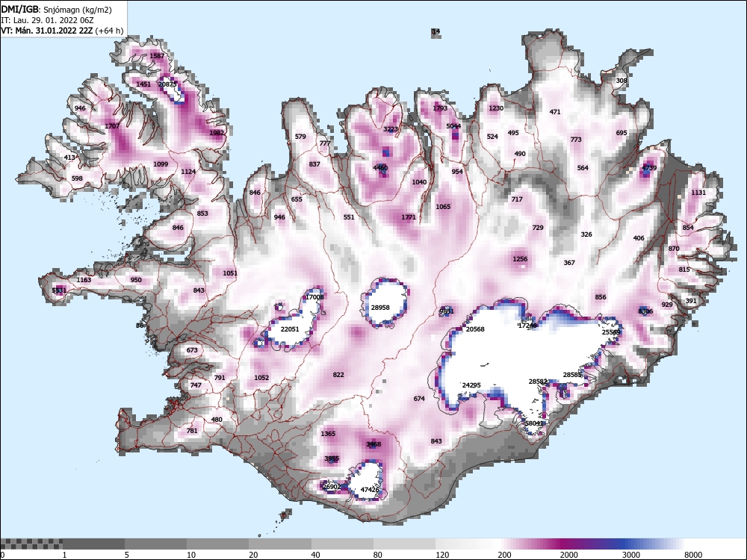The image size is (747, 560).
Task: Click the value '3223'
Action: click(x=391, y=129)
